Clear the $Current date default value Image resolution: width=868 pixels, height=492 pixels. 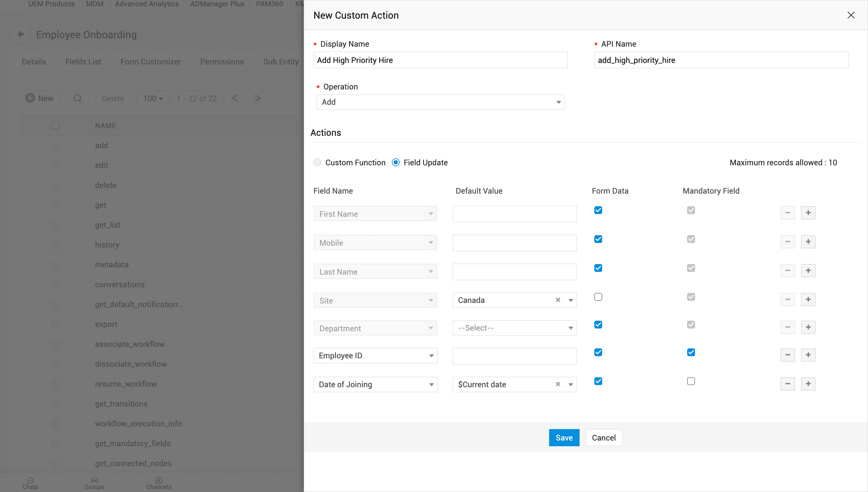[558, 384]
